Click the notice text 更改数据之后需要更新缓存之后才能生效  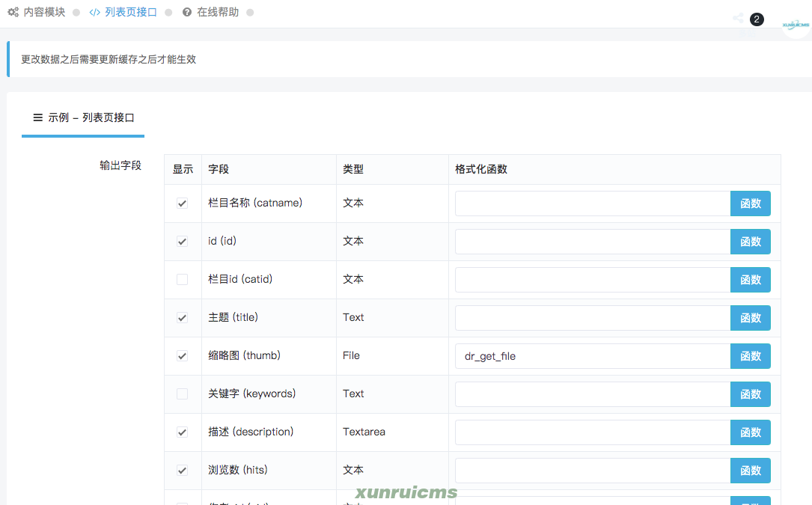tap(109, 59)
